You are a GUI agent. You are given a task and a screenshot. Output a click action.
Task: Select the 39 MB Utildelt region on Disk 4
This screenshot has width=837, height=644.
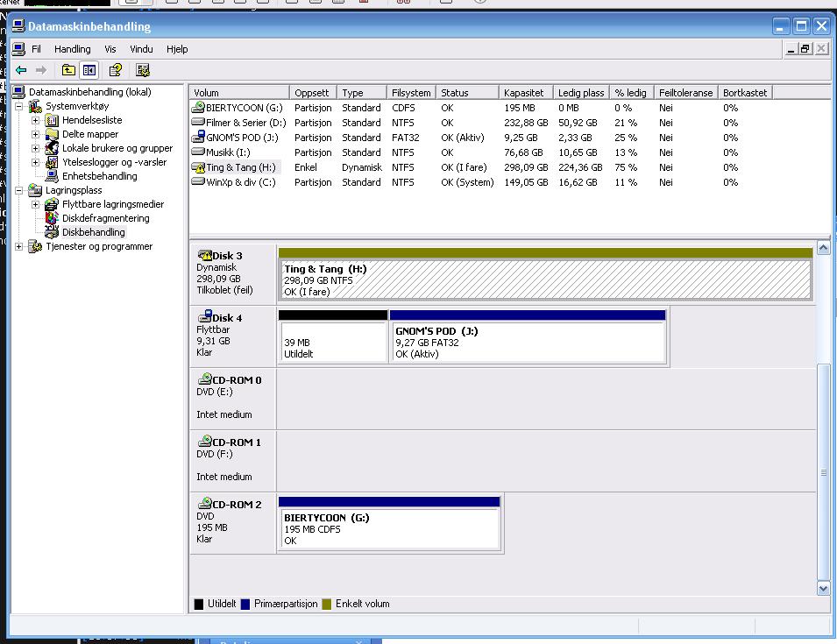(332, 336)
